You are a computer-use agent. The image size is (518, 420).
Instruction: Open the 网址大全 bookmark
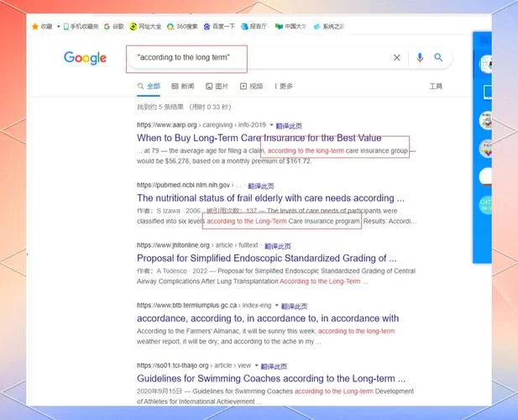[x=145, y=26]
